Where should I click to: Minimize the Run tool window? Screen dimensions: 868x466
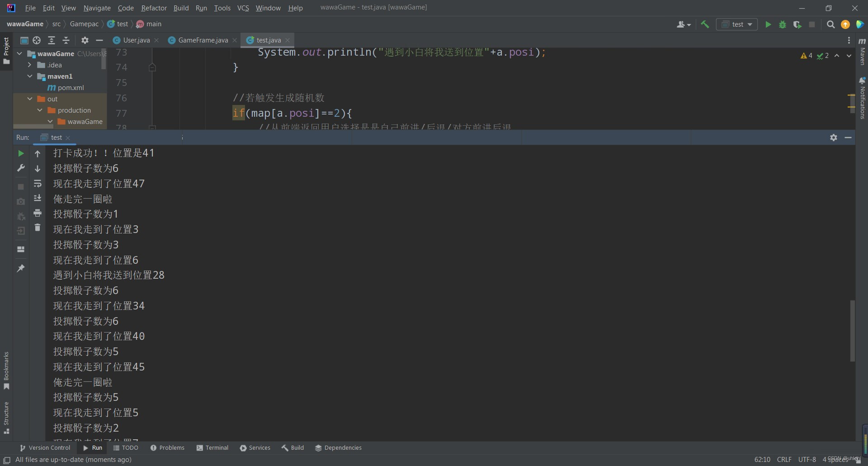pos(848,138)
